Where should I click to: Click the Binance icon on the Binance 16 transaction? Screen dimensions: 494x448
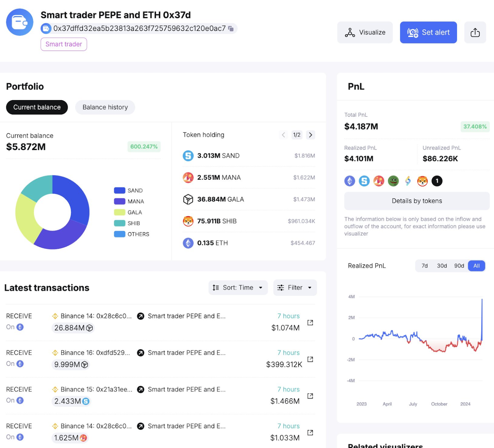click(x=55, y=352)
